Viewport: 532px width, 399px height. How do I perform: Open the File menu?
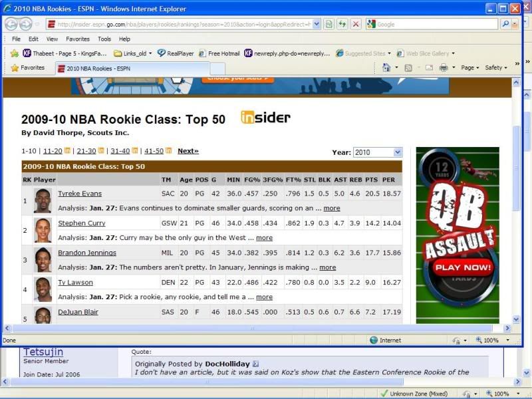coord(16,39)
